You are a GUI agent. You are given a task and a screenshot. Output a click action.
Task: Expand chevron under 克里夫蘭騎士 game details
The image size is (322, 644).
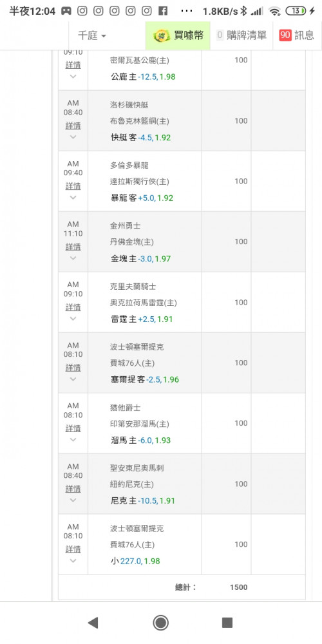73,318
